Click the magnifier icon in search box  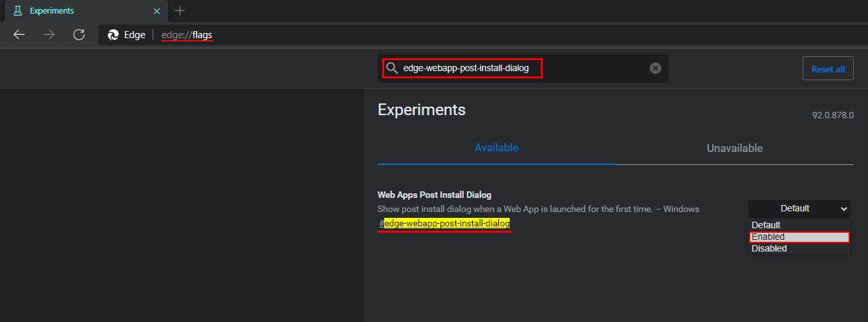click(x=391, y=68)
